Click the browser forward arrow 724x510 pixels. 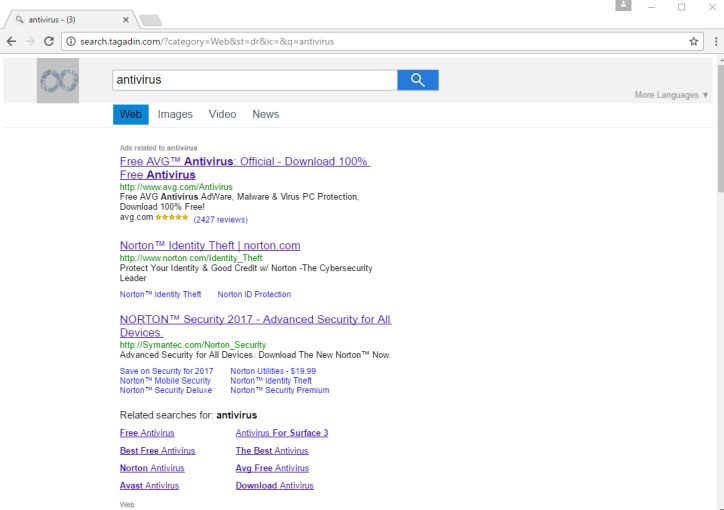pyautogui.click(x=30, y=42)
